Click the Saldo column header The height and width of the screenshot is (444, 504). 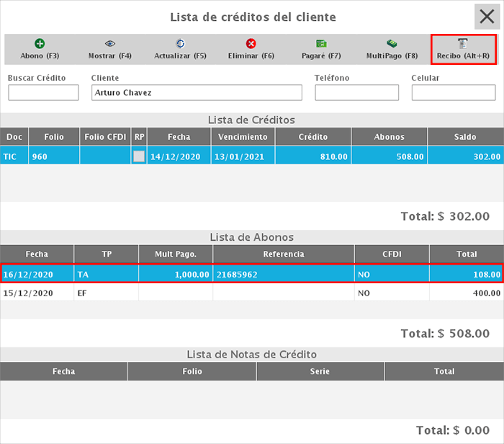[465, 137]
